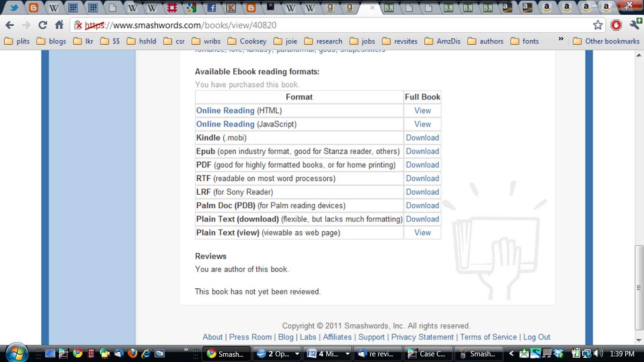Open the $$ bookmarks folder
The height and width of the screenshot is (362, 644).
[110, 41]
